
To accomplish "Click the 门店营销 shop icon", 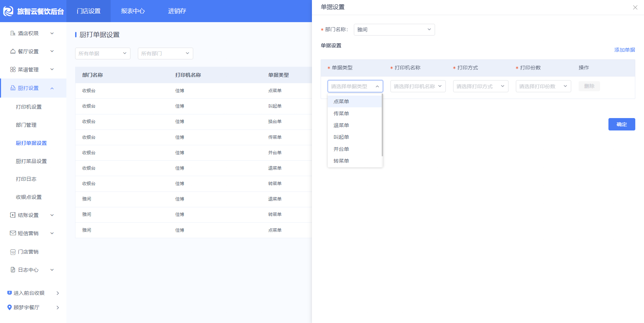I will click(x=13, y=252).
